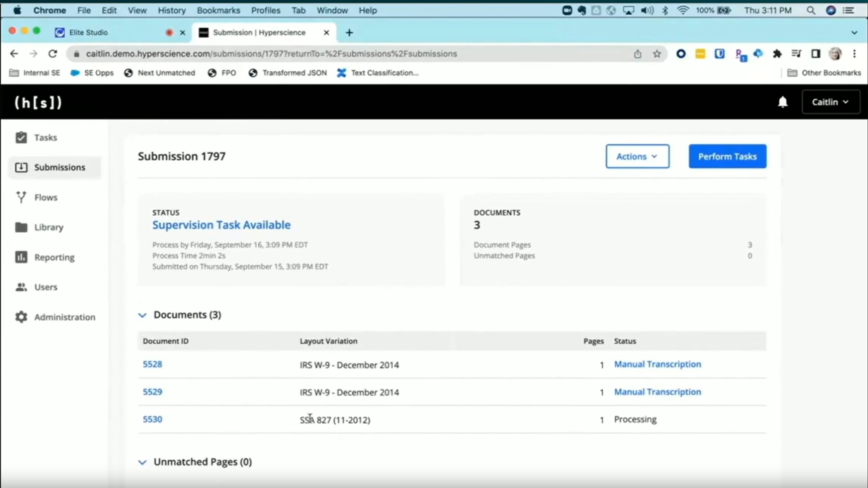Screen dimensions: 868x488
Task: Open the Tasks sidebar item
Action: 45,138
